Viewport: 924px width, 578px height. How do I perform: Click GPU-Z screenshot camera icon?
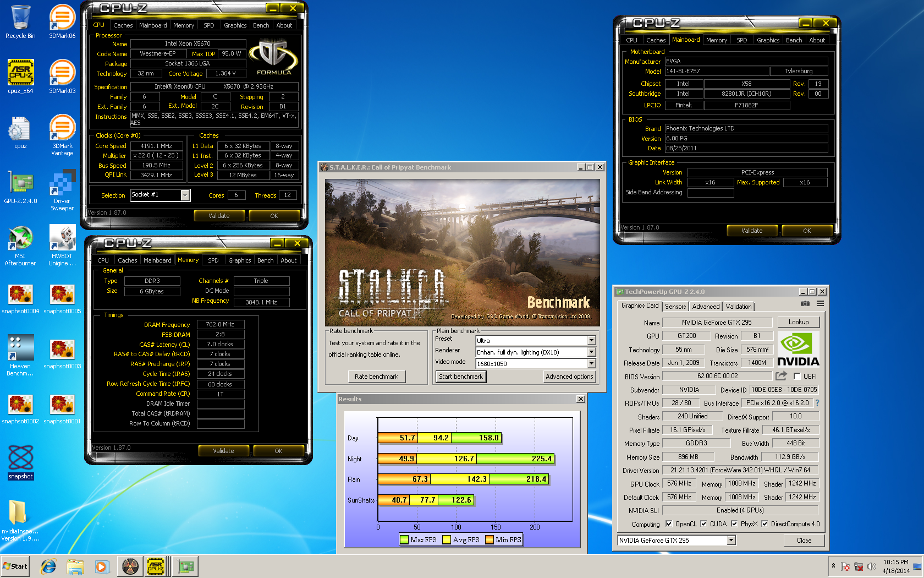click(805, 303)
